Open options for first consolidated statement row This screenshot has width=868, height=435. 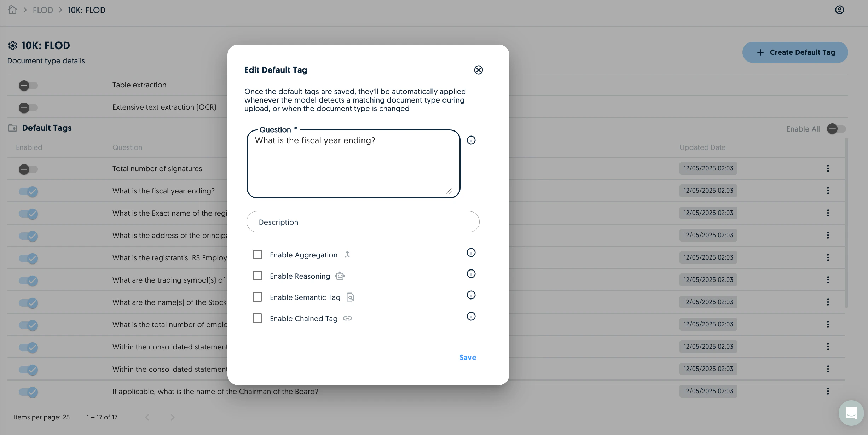828,347
